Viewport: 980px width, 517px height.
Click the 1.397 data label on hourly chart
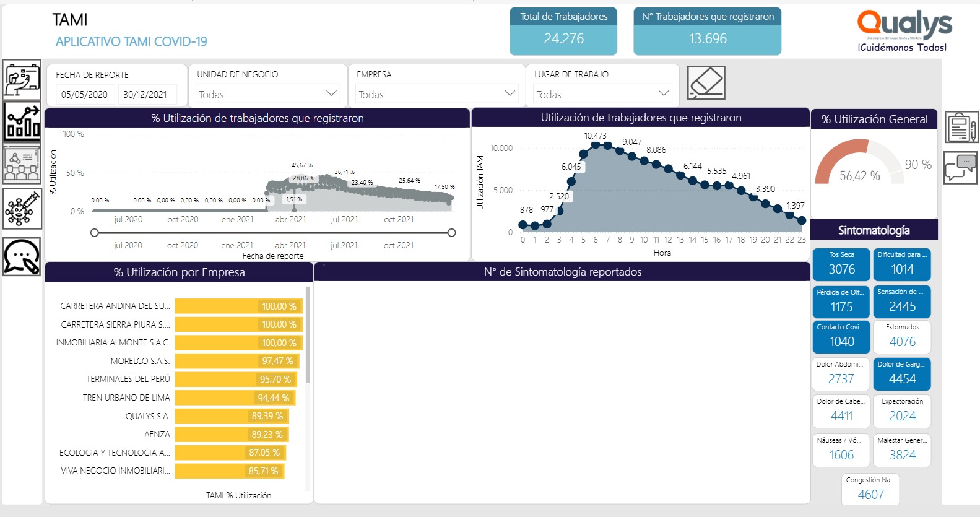click(796, 206)
